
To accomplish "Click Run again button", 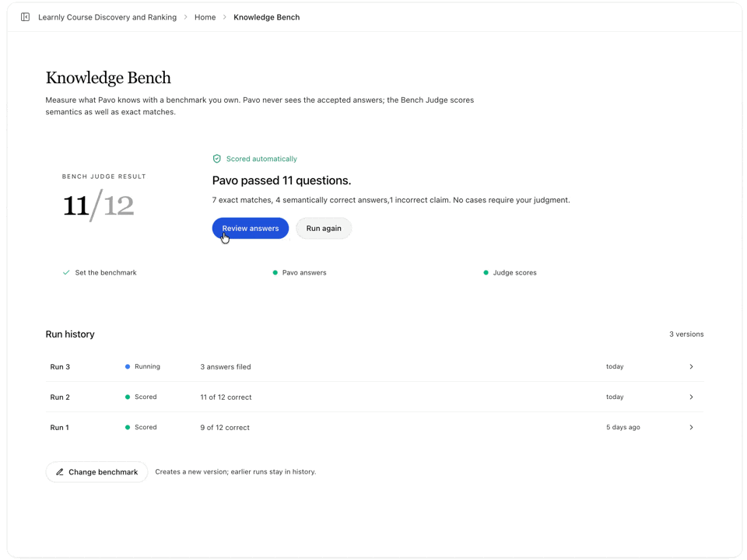I will pyautogui.click(x=324, y=228).
